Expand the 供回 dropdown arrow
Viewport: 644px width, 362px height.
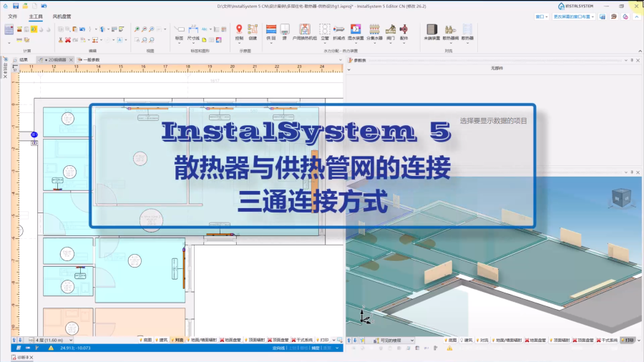[x=271, y=43]
